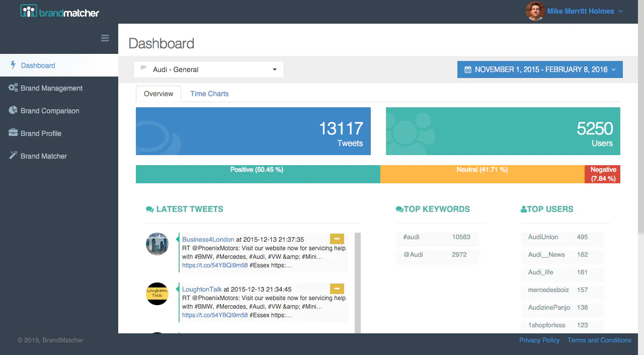This screenshot has width=644, height=355.
Task: Click the Dashboard lightning bolt icon
Action: [13, 65]
